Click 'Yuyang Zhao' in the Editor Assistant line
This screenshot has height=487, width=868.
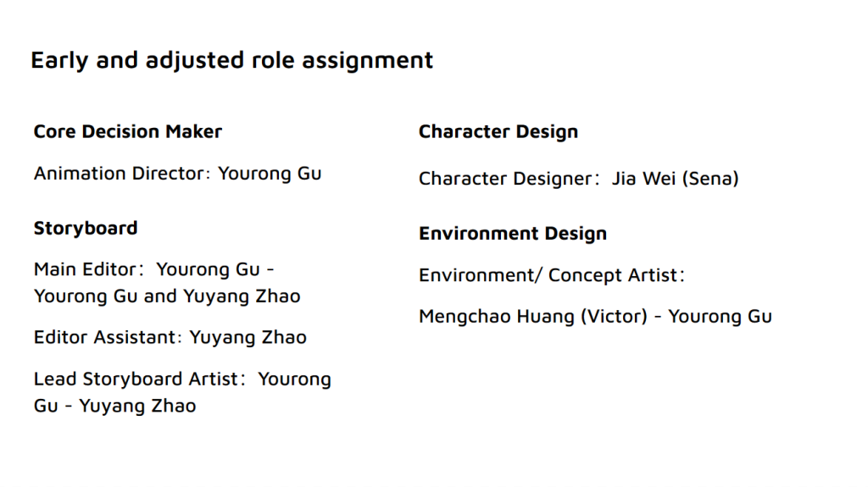coord(248,338)
